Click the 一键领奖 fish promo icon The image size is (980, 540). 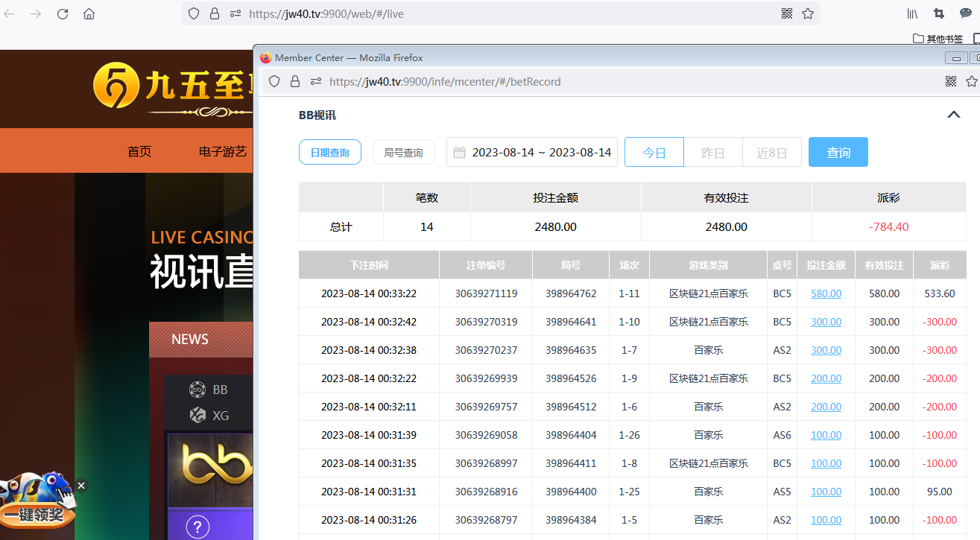(x=37, y=501)
